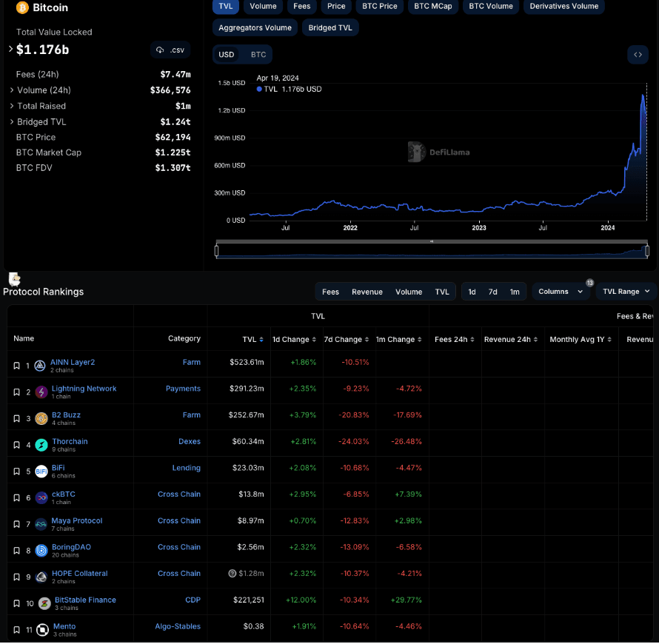Open the Columns dropdown
Viewport: 659px width, 644px height.
[561, 292]
